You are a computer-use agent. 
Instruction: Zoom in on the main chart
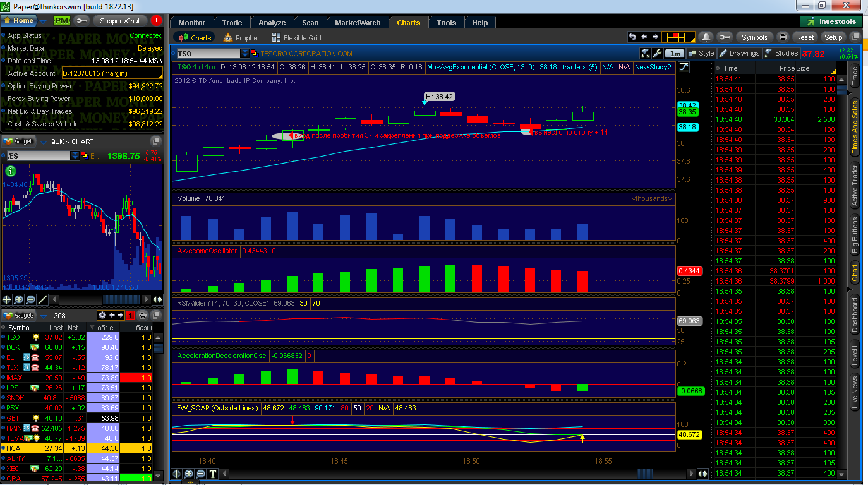[189, 474]
